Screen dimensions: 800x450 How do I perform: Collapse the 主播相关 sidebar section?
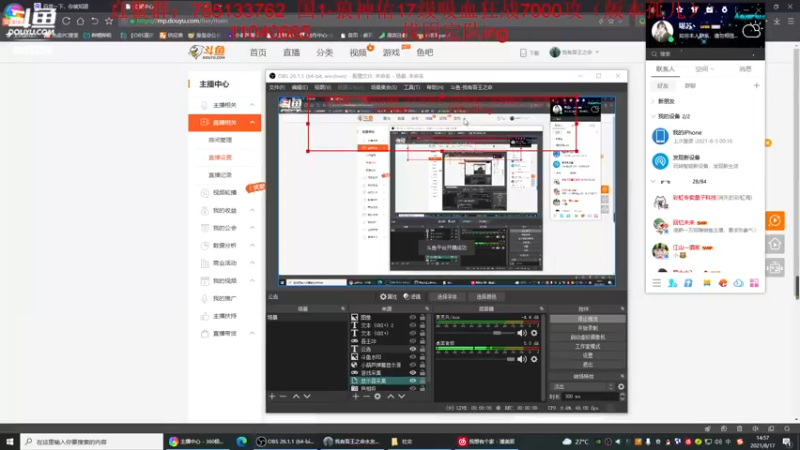pos(252,105)
